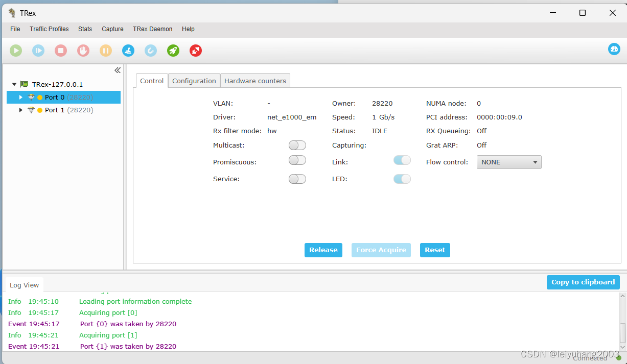Stop traffic using the stop icon
This screenshot has width=627, height=364.
point(61,51)
